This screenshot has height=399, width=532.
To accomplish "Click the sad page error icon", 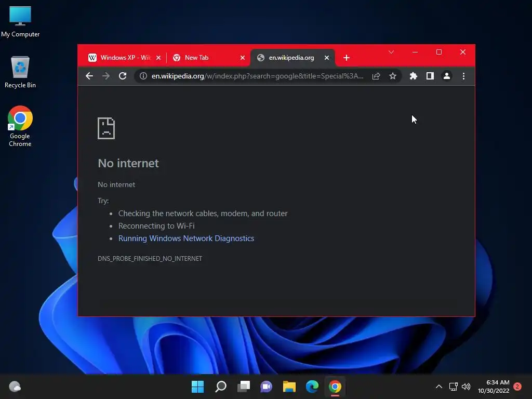I will (106, 128).
